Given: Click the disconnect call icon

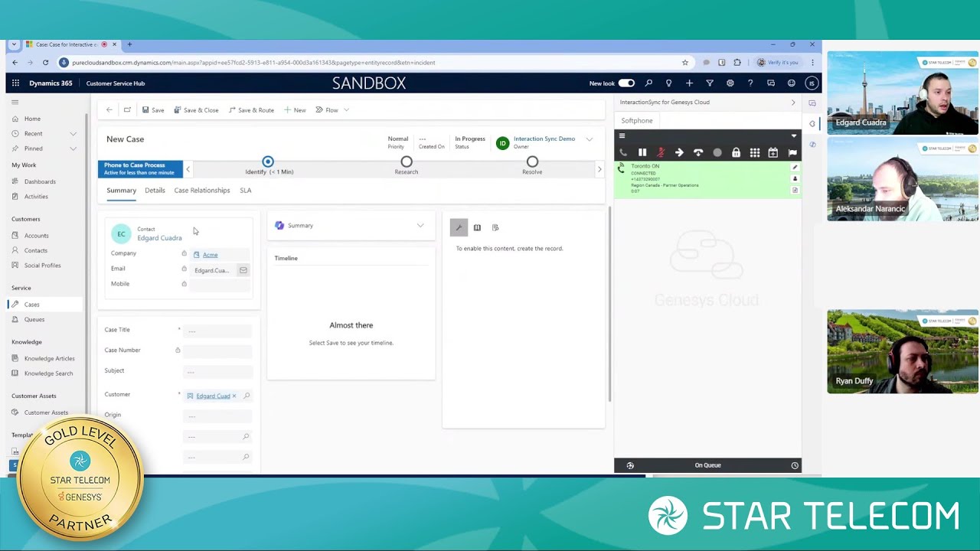Looking at the screenshot, I should pos(698,153).
